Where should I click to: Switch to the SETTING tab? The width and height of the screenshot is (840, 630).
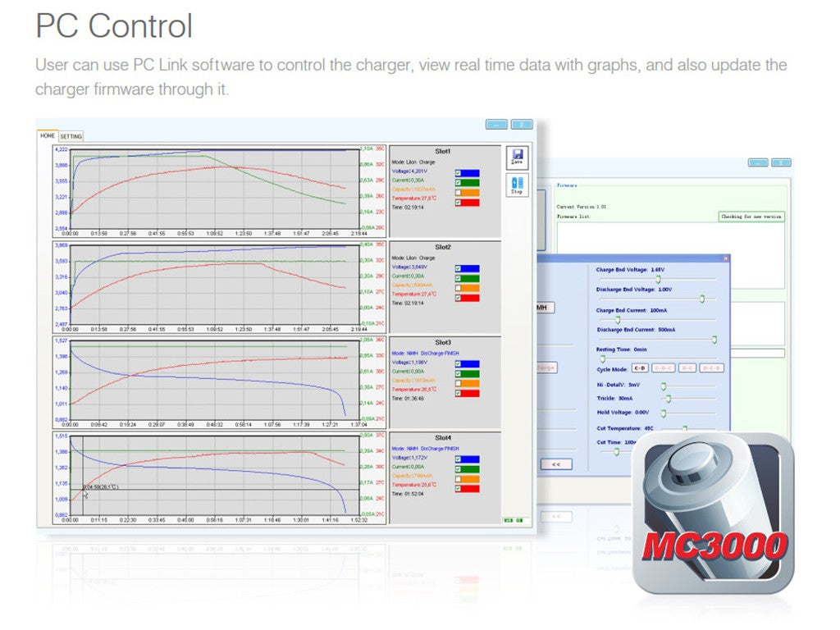click(x=71, y=136)
